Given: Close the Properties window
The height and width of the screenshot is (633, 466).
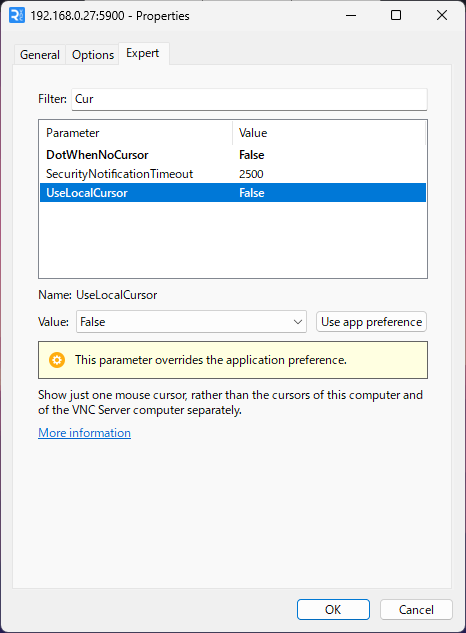Looking at the screenshot, I should coord(442,16).
